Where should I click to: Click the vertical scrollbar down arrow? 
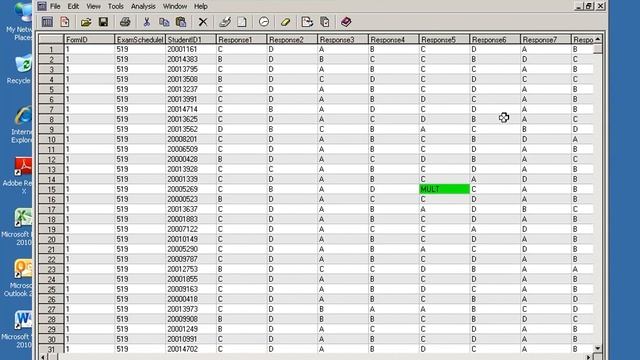pyautogui.click(x=598, y=348)
